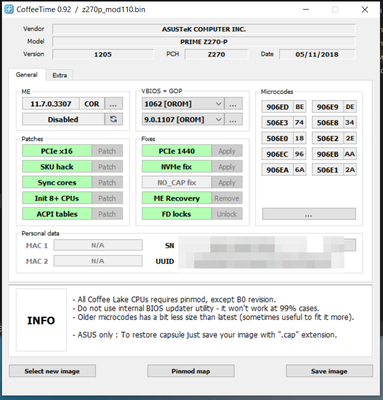Switch to the Extra tab

pyautogui.click(x=60, y=75)
